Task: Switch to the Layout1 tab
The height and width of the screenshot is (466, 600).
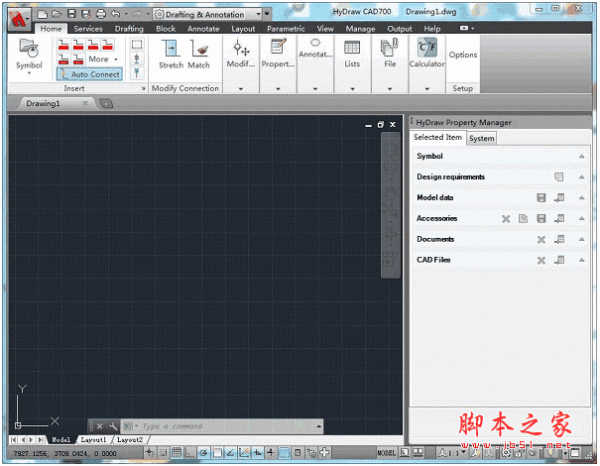Action: click(93, 440)
